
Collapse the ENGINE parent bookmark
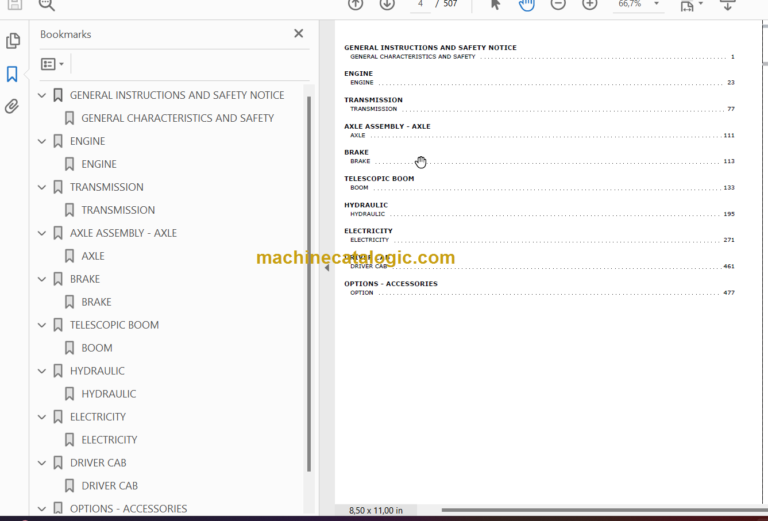click(x=42, y=142)
